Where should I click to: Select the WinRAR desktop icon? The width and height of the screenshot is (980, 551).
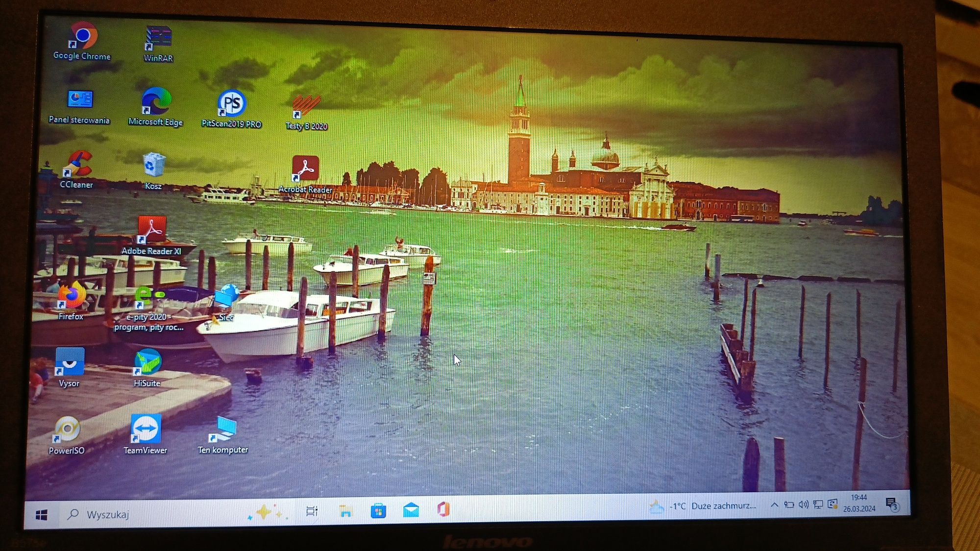(158, 44)
